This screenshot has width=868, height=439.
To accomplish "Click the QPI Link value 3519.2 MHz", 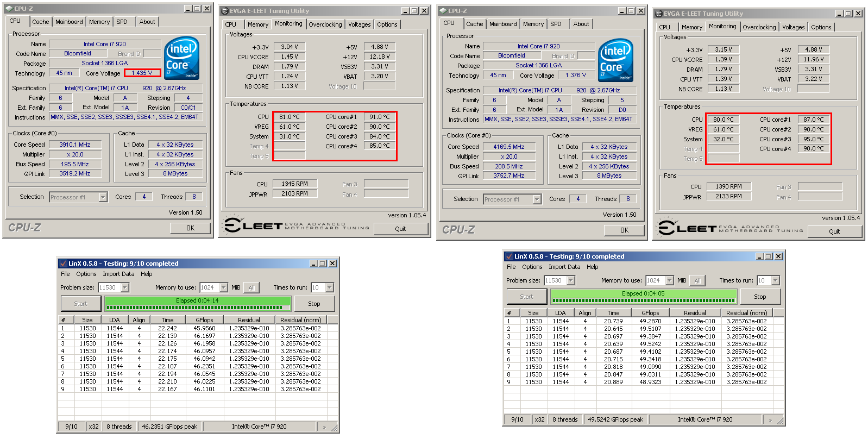I will [x=75, y=174].
